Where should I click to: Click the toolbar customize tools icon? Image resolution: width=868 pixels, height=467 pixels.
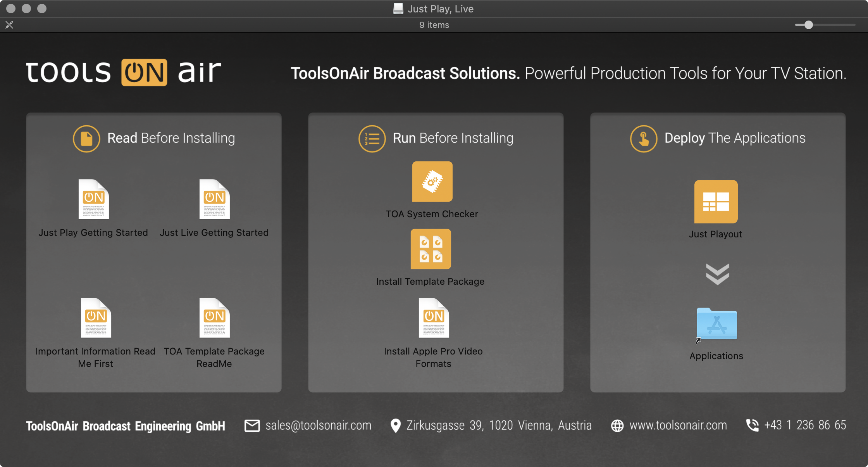pyautogui.click(x=9, y=25)
